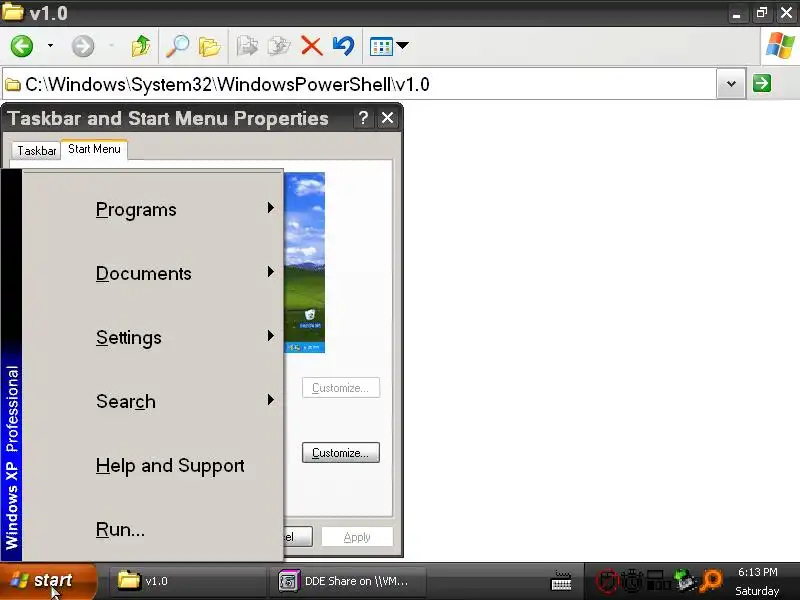Click the on-screen keyboard icon on taskbar

[x=561, y=581]
